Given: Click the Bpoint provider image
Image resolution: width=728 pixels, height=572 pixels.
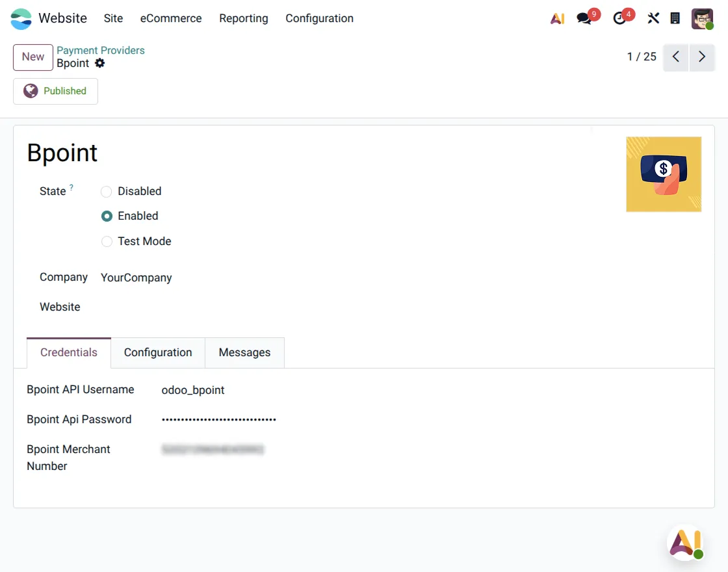Looking at the screenshot, I should 664,174.
